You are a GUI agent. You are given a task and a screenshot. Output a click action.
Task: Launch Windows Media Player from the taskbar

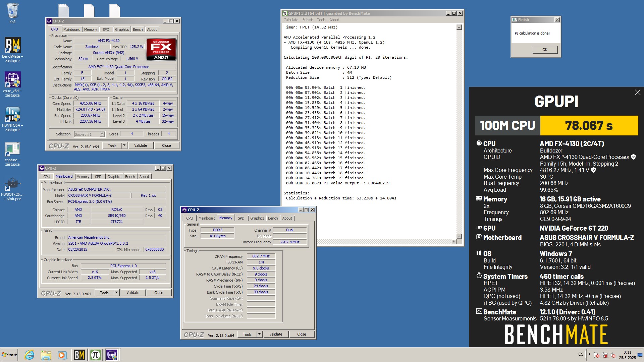[x=62, y=355]
